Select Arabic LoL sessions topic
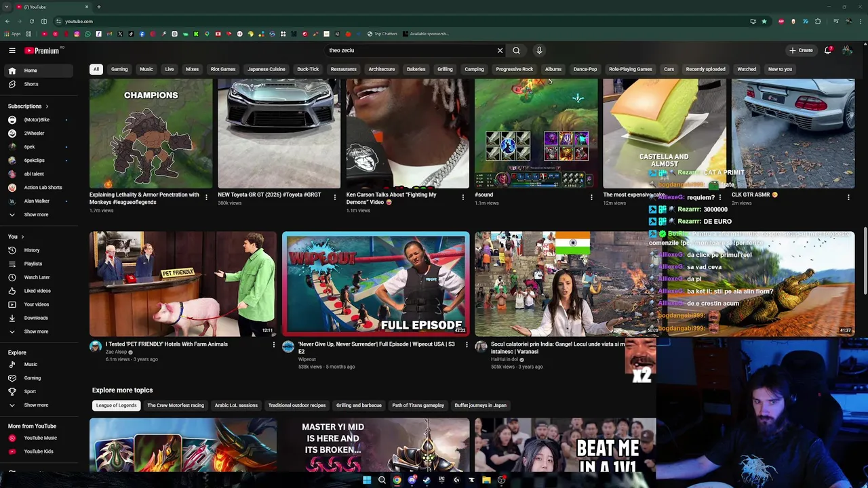Image resolution: width=868 pixels, height=488 pixels. pos(236,405)
